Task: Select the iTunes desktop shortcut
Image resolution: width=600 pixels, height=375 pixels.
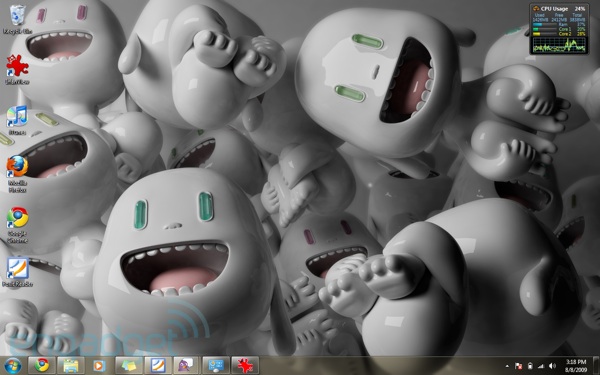Action: pos(17,120)
